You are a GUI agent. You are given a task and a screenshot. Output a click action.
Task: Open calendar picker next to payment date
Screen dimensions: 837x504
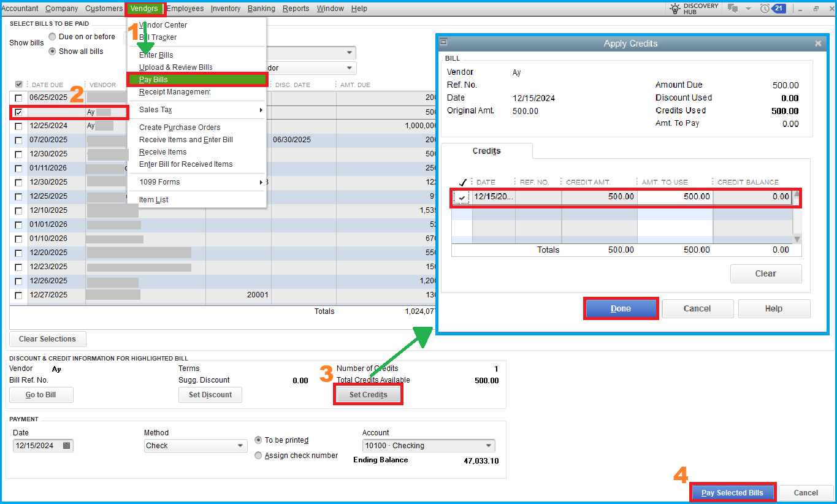pyautogui.click(x=66, y=446)
